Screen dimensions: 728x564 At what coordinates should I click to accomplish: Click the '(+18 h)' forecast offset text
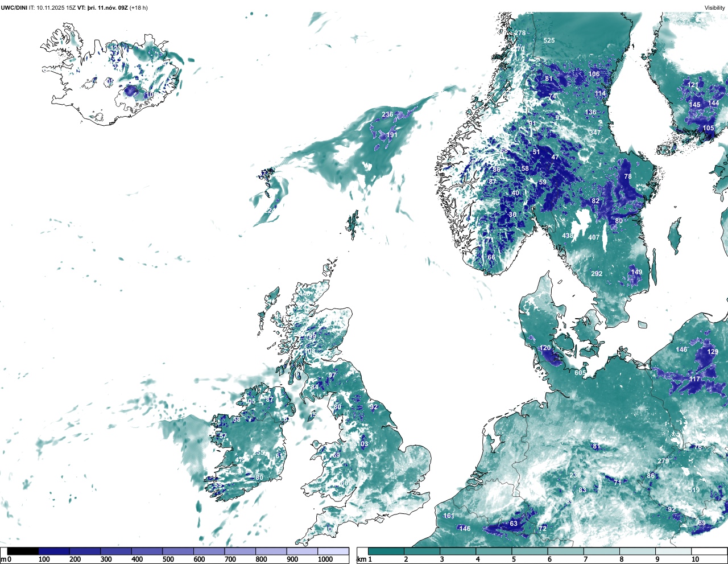pos(139,8)
